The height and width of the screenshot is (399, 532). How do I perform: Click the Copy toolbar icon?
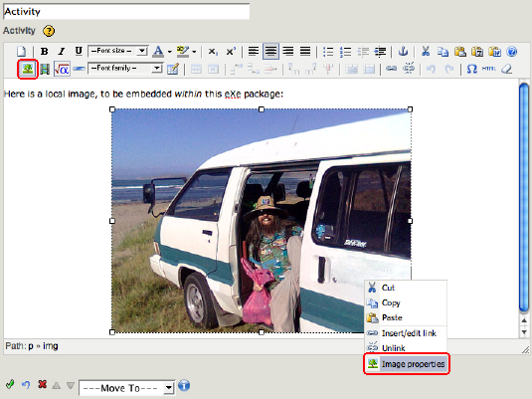[x=443, y=52]
